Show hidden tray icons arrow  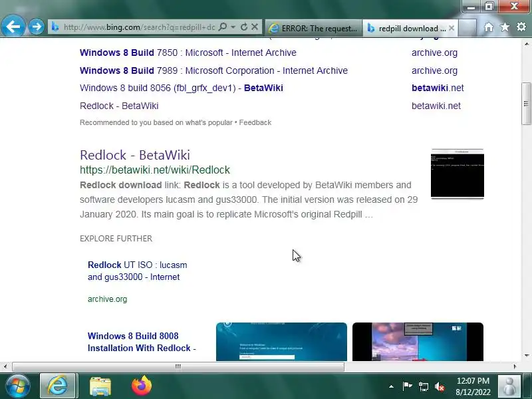pos(391,386)
